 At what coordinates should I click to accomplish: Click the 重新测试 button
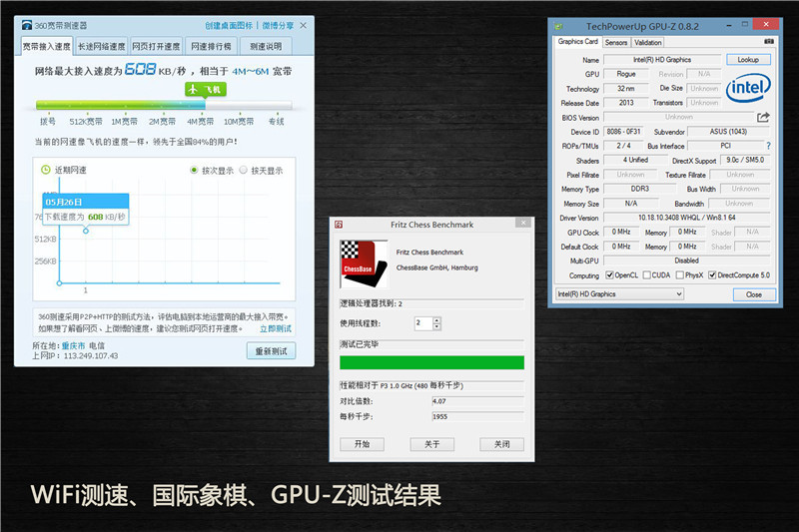(271, 351)
